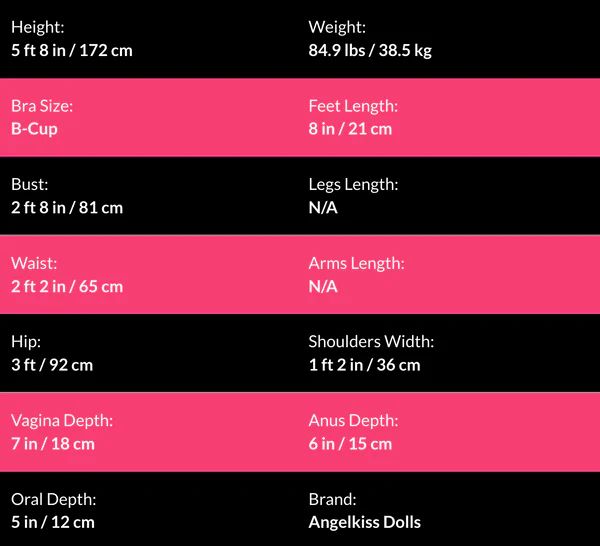Select the 3 ft / 92 cm value
Viewport: 600px width, 546px height.
coord(52,365)
